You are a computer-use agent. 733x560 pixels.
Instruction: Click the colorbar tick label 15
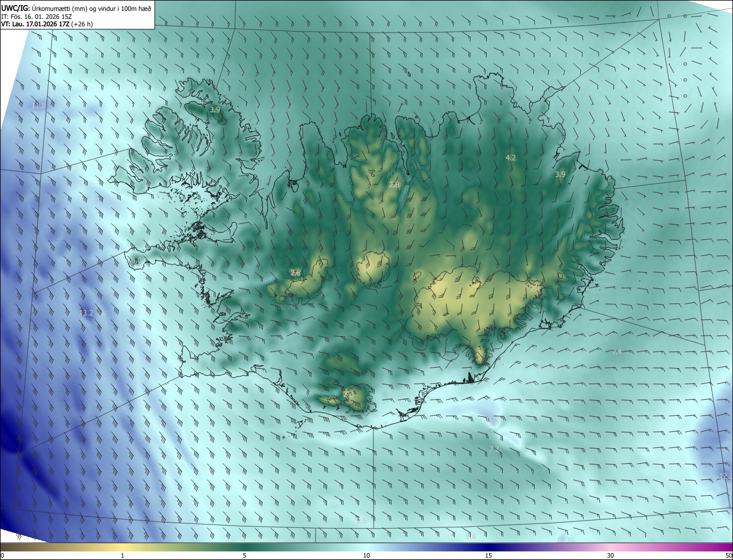click(x=488, y=555)
